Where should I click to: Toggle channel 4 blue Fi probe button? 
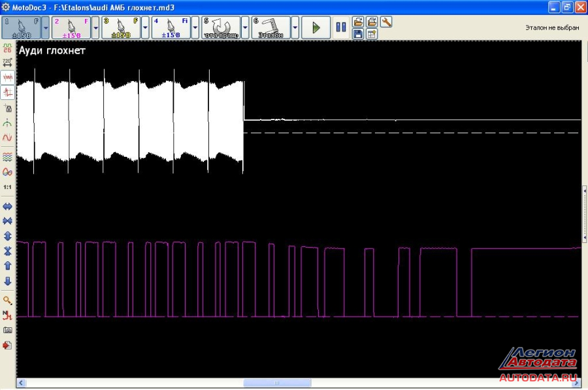coord(171,27)
